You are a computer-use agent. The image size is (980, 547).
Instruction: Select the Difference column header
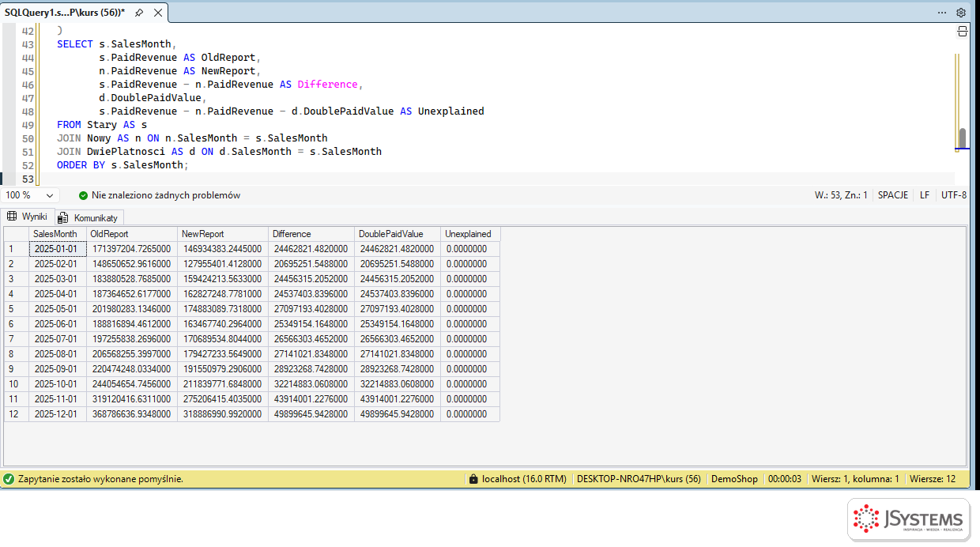pyautogui.click(x=311, y=234)
